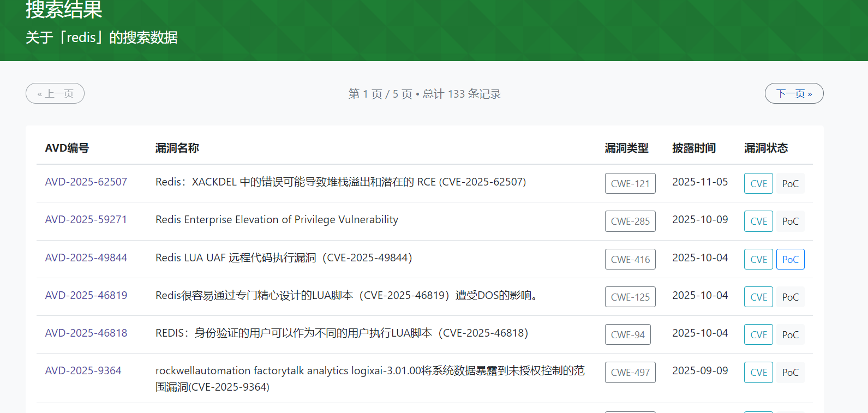This screenshot has height=413, width=868.
Task: Click the CWE-94 badge
Action: (627, 334)
